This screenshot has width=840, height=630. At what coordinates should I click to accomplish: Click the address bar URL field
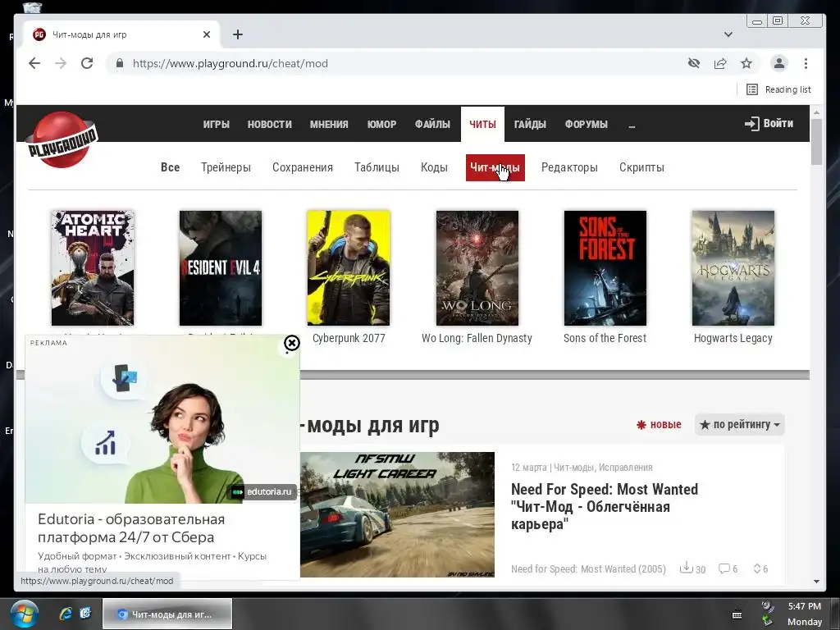(396, 63)
